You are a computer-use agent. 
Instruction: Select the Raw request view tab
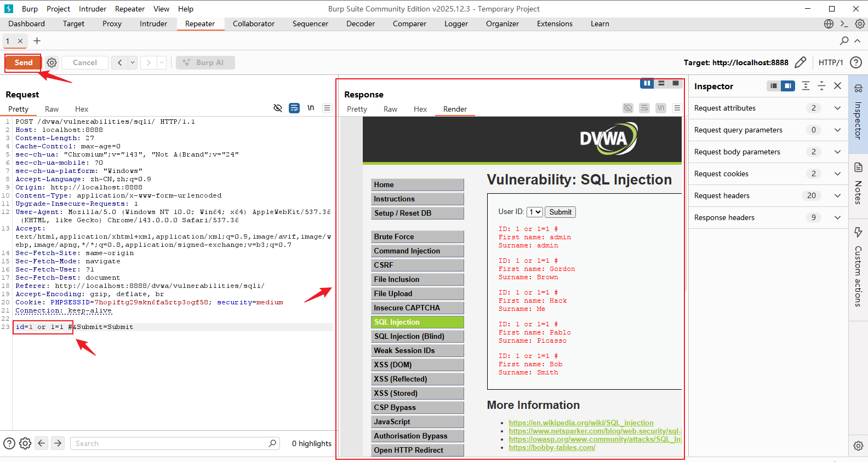pos(52,109)
